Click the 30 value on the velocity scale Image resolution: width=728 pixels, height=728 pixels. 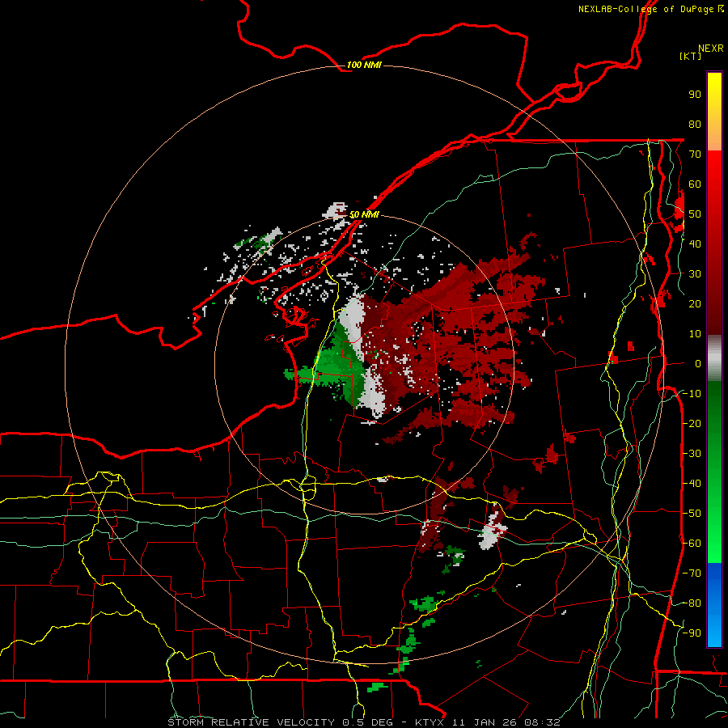point(695,274)
